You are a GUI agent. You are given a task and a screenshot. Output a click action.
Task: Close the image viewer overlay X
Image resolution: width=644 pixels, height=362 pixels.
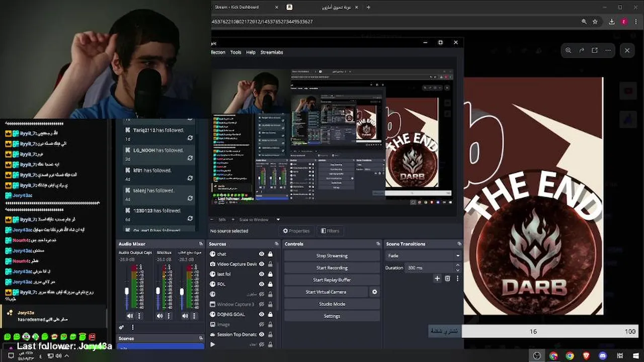pos(627,50)
